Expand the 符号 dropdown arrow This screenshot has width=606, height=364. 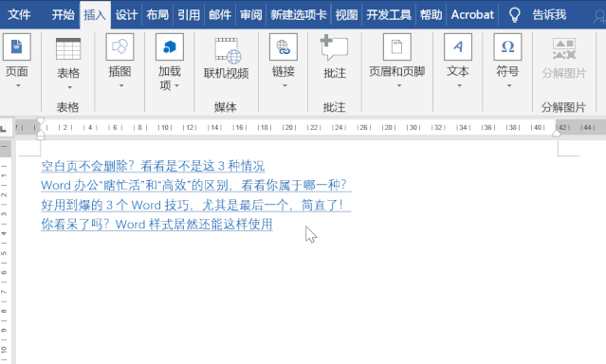click(509, 85)
